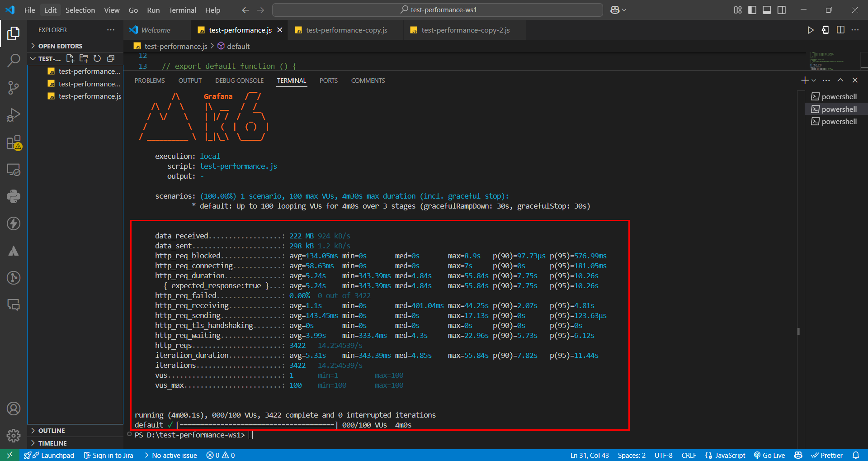Refresh the explorer file list

click(97, 58)
